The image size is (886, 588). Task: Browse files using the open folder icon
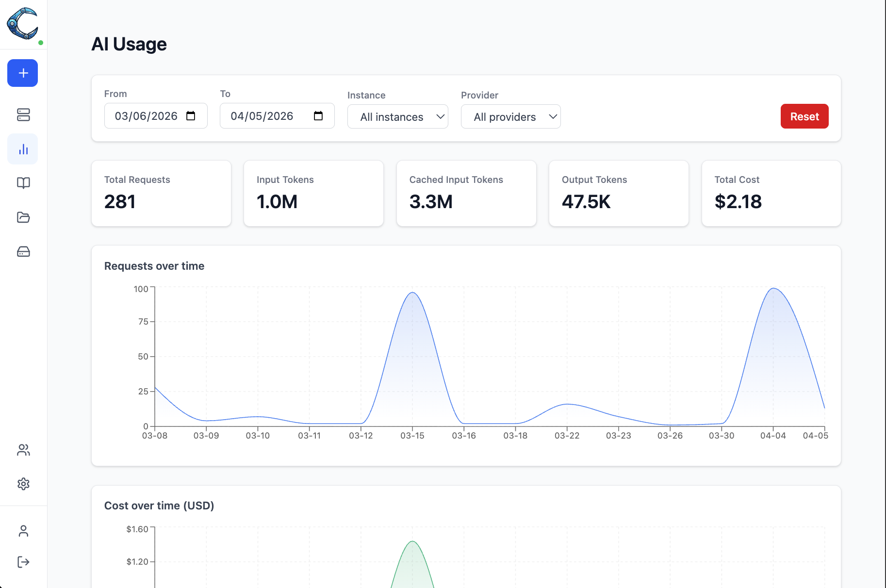(x=22, y=217)
